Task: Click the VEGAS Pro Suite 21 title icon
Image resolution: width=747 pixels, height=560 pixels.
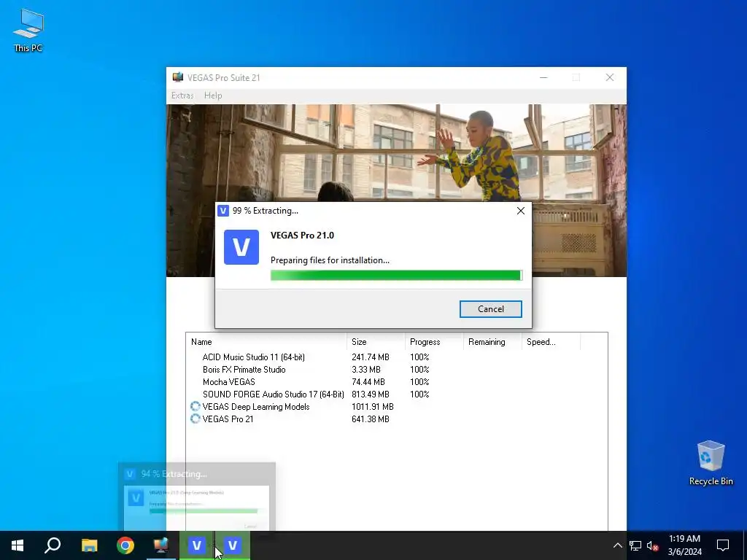Action: [178, 77]
